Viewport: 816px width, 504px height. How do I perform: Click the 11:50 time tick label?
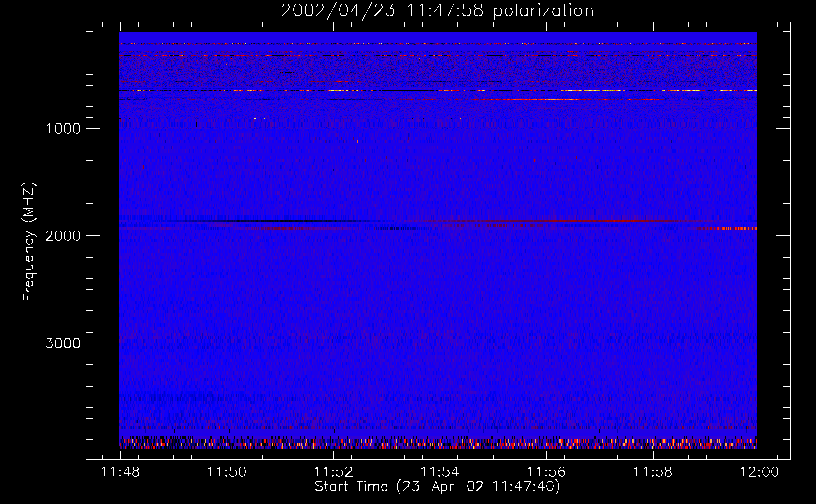coord(227,472)
